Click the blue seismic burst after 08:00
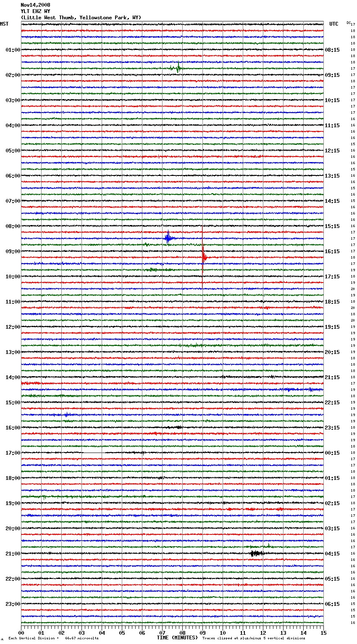The image size is (357, 644). [168, 238]
